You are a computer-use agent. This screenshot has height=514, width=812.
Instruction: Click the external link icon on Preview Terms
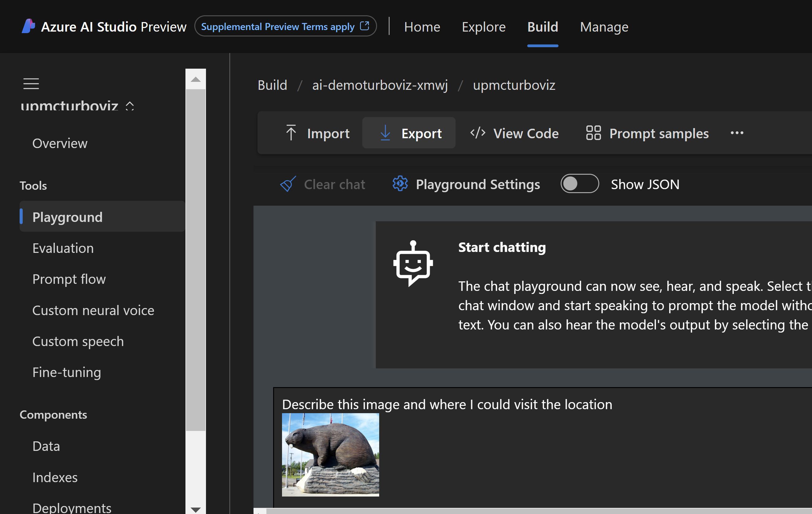tap(364, 26)
